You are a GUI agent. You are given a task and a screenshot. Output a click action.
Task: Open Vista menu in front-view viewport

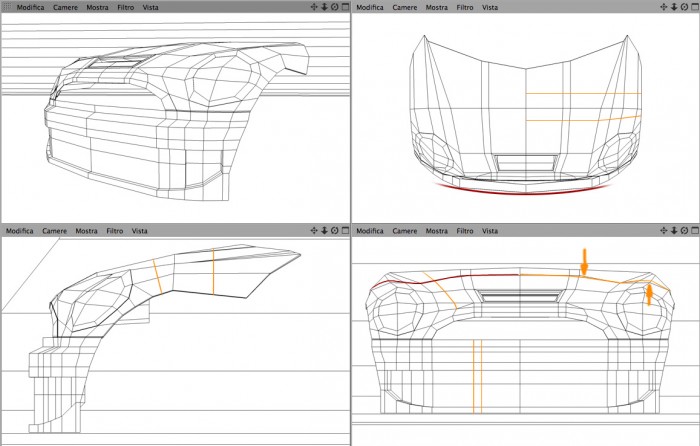pyautogui.click(x=490, y=231)
